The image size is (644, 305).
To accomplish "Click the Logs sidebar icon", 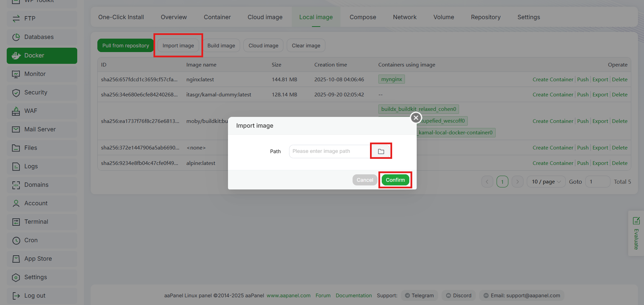I will pos(16,166).
